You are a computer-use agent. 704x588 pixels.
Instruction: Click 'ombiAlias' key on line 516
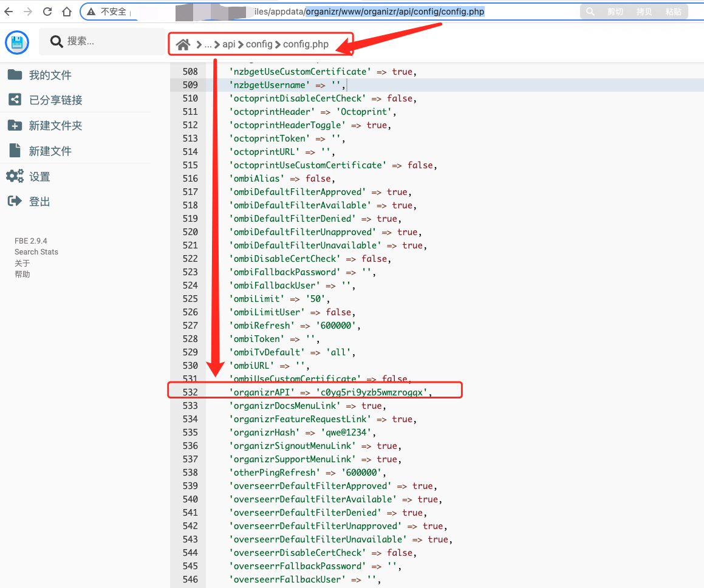tap(257, 179)
